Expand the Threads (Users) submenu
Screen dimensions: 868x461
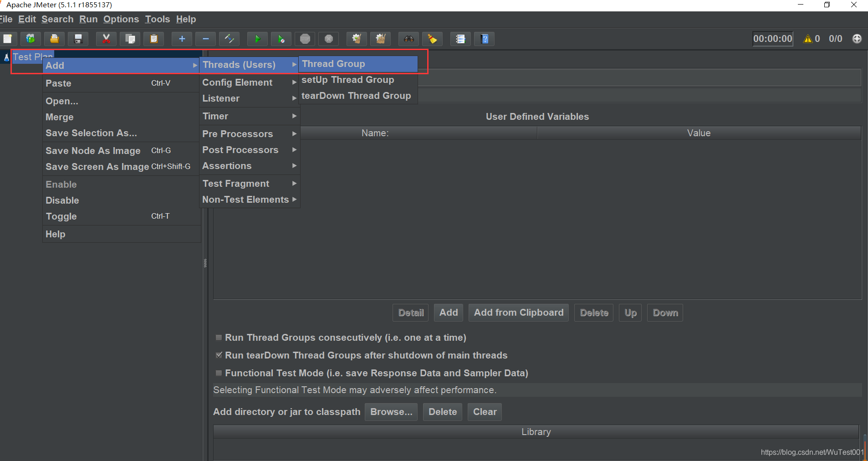click(250, 65)
